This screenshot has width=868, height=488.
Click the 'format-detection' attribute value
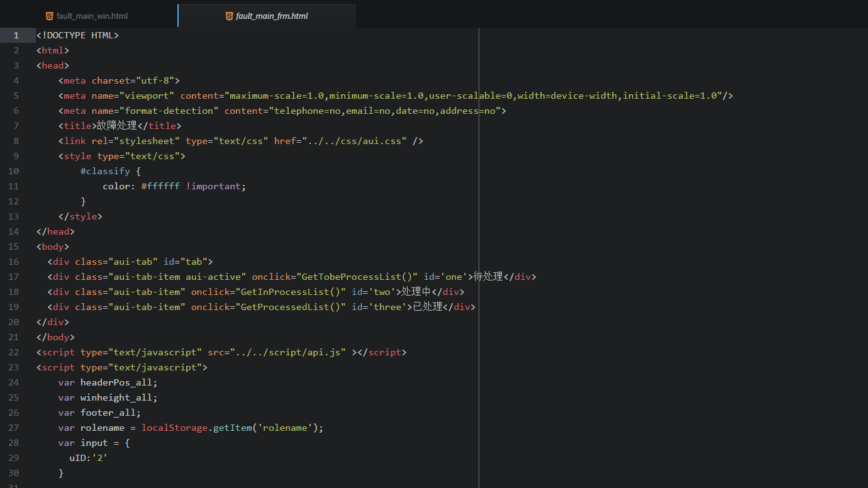169,111
